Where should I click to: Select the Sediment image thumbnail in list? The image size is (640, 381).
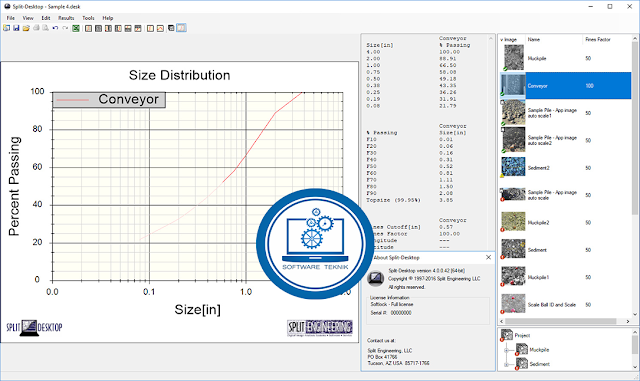point(513,249)
